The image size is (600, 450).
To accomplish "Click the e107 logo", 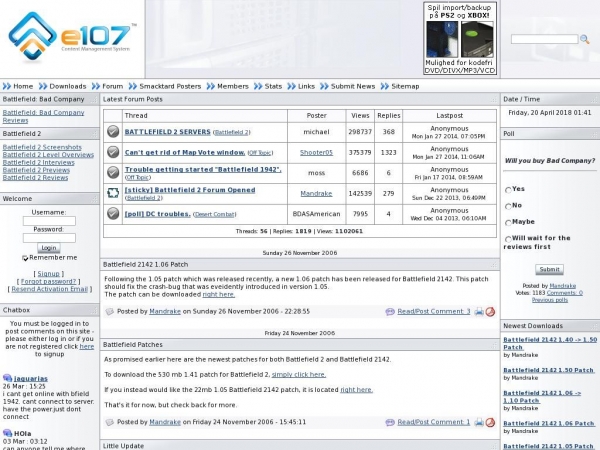I will (x=72, y=36).
